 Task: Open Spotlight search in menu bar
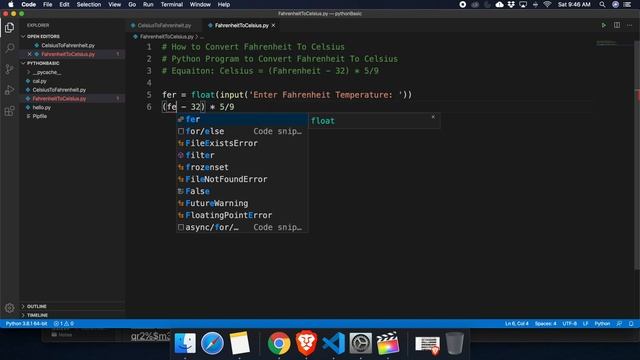tap(602, 4)
